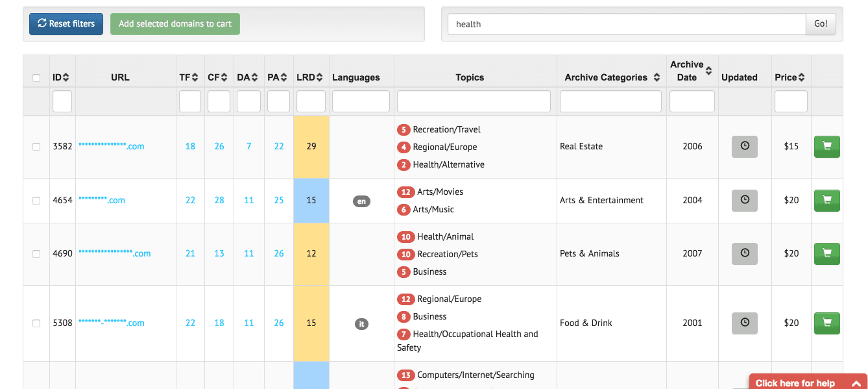Sort table by LRD column

pos(309,77)
